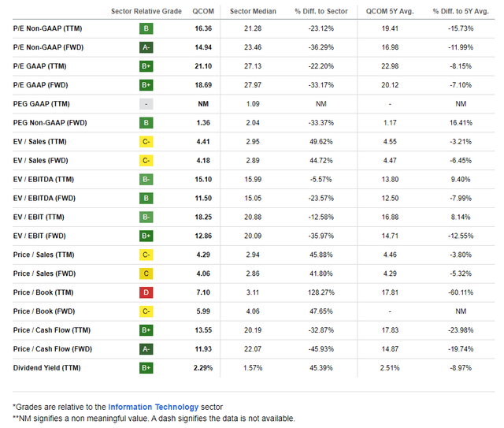The height and width of the screenshot is (428, 504).
Task: Click the B grade badge for P/E Non-GAAP (TTM)
Action: coord(146,28)
